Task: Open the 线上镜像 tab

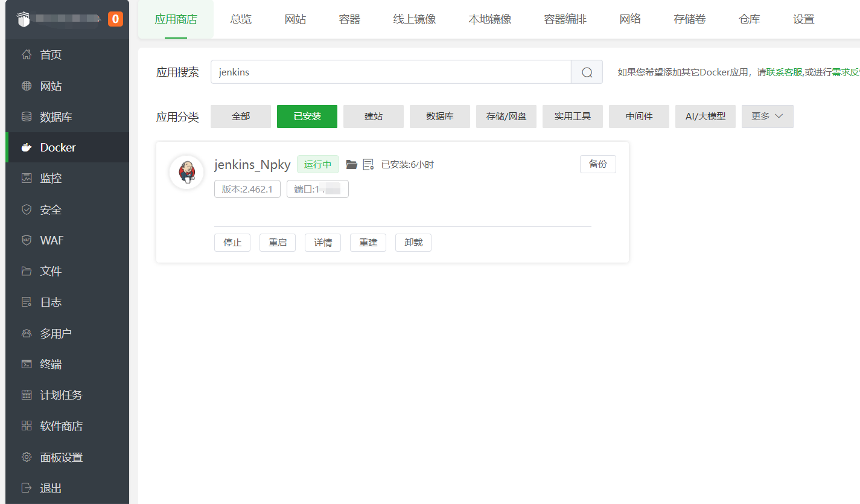Action: point(415,19)
